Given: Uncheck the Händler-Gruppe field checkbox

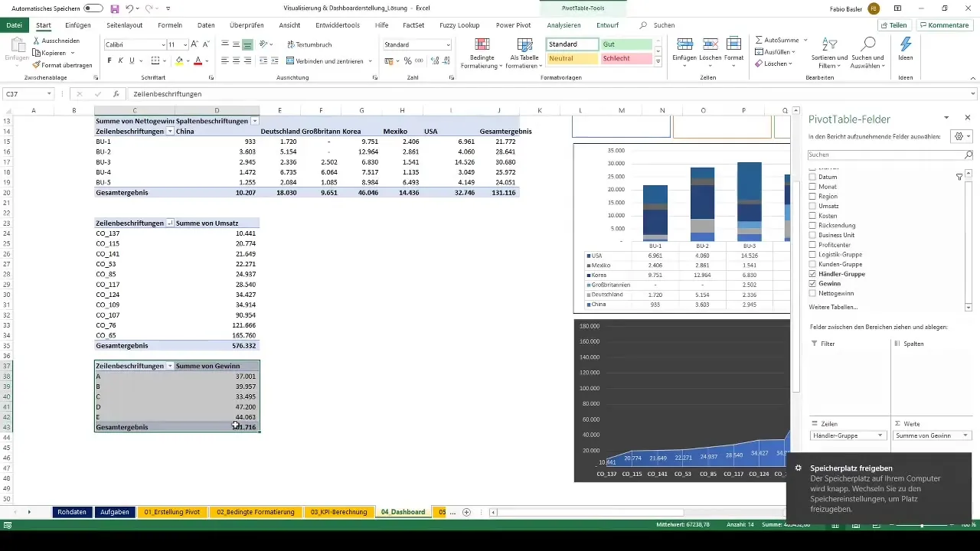Looking at the screenshot, I should tap(813, 274).
